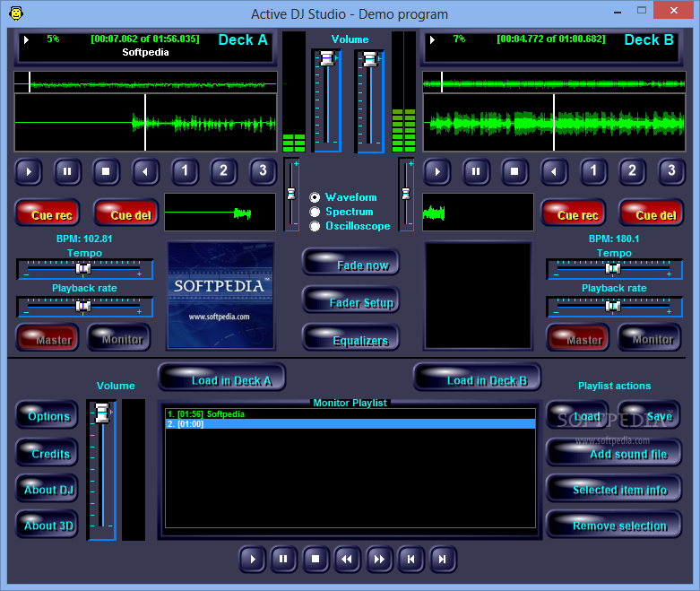
Task: Toggle Monitor output for Deck B
Action: [x=650, y=338]
